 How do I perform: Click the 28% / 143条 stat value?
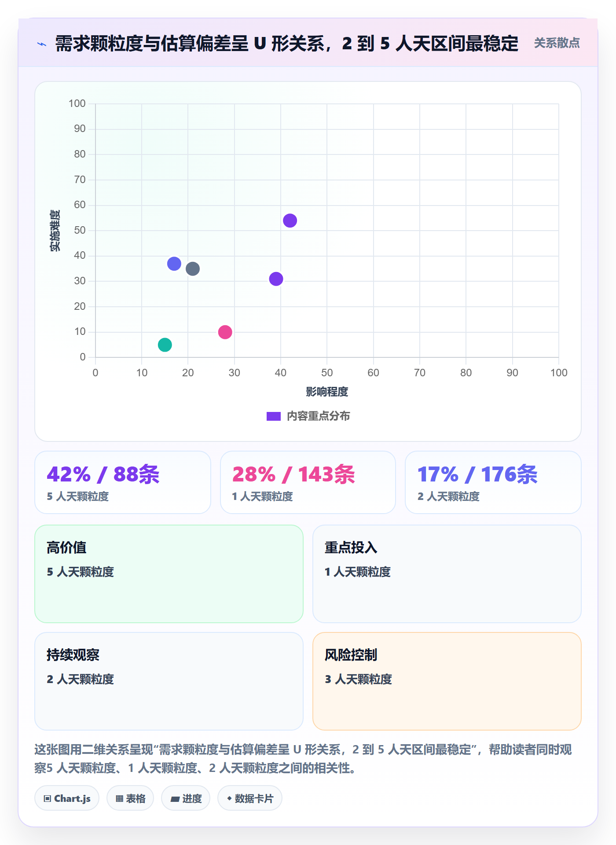click(x=293, y=474)
